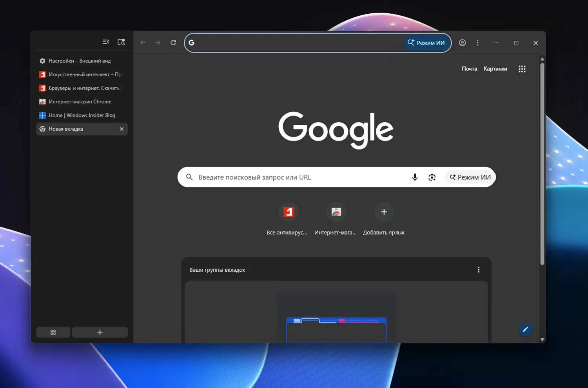This screenshot has width=588, height=388.
Task: Click the magnifier icon in search box
Action: coord(189,177)
